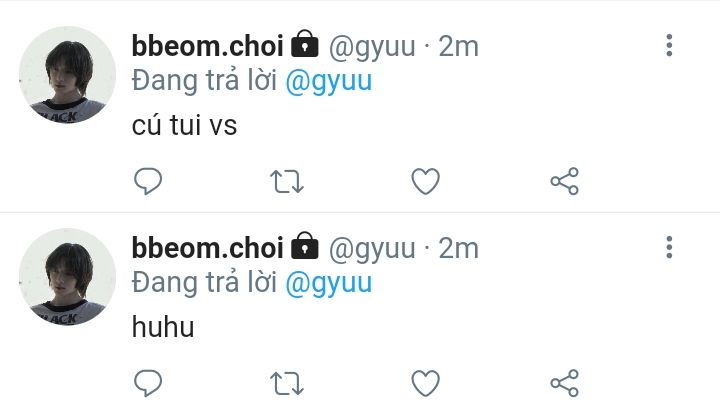Open more options menu for "huhu" tweet

coord(669,248)
